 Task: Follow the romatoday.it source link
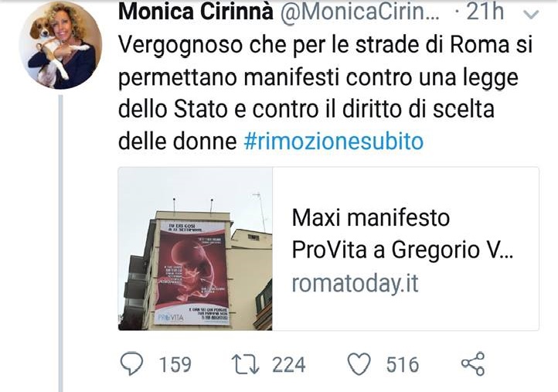click(x=355, y=283)
